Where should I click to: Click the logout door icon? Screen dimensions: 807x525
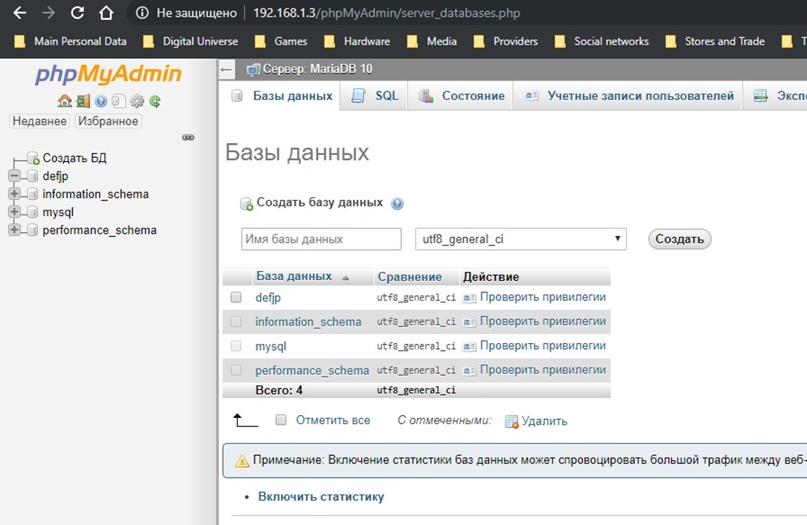(83, 101)
